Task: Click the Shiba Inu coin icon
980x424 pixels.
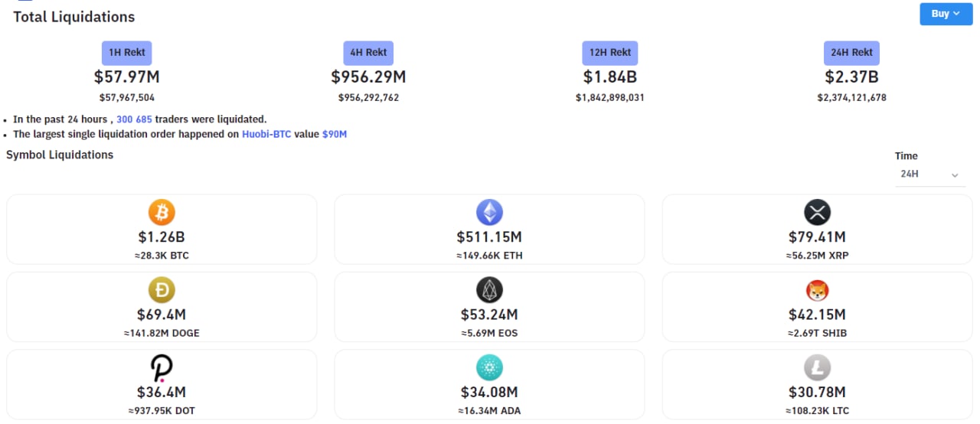Action: pos(817,290)
